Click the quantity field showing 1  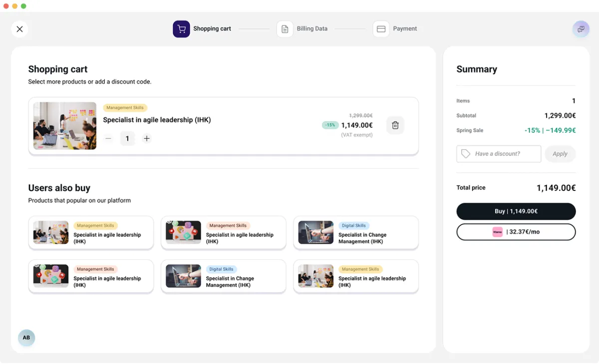point(127,139)
